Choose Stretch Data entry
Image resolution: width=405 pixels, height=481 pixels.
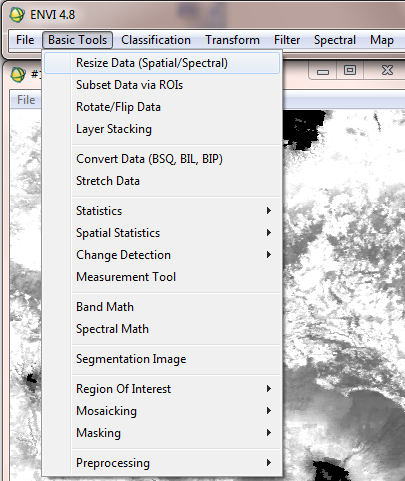pyautogui.click(x=162, y=181)
